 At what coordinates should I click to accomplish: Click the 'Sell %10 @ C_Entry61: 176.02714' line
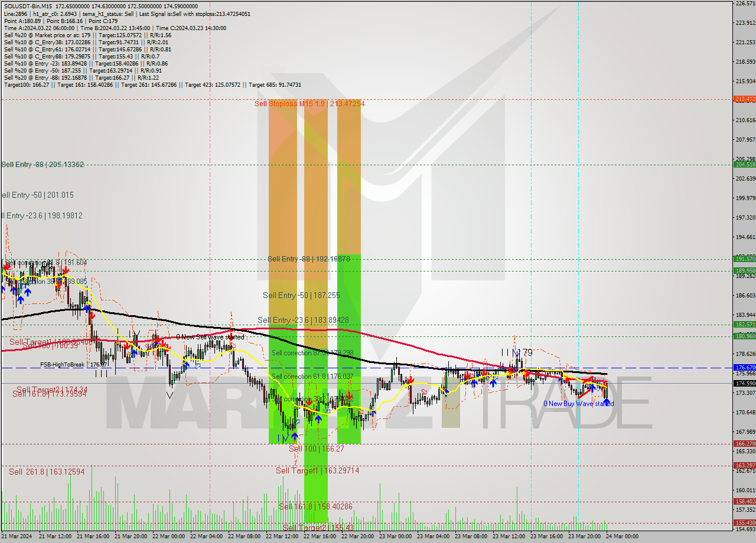(87, 49)
